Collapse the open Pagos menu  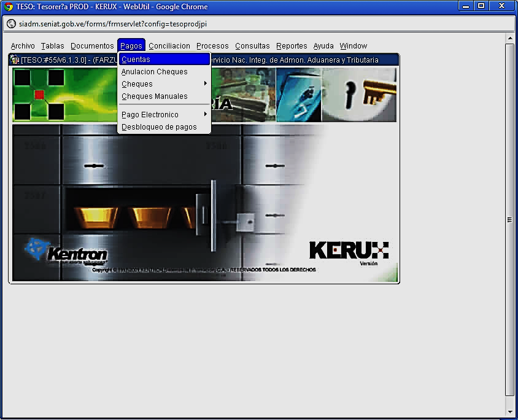131,45
